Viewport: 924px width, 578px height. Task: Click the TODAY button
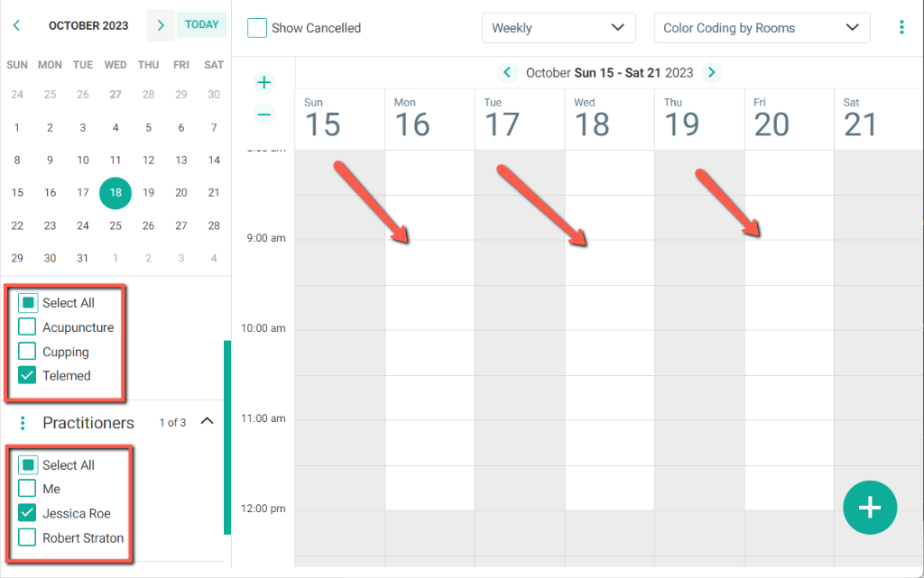coord(201,24)
